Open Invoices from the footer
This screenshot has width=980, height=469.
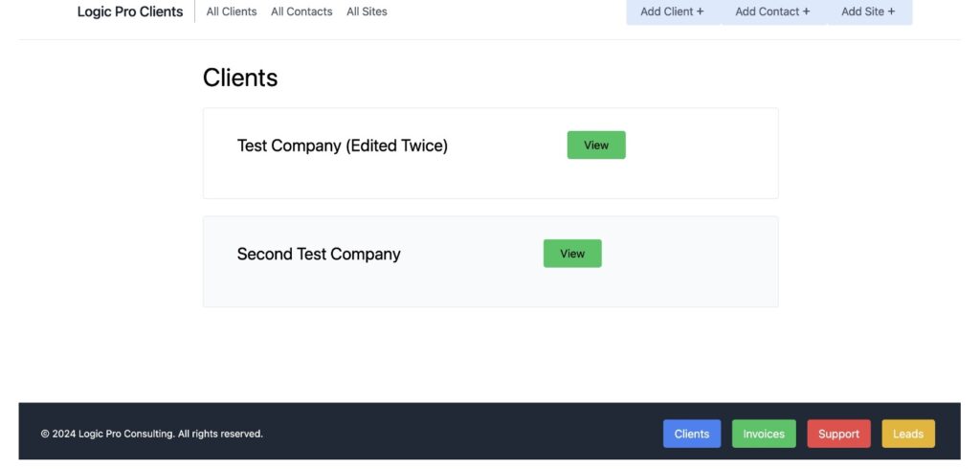(x=764, y=434)
